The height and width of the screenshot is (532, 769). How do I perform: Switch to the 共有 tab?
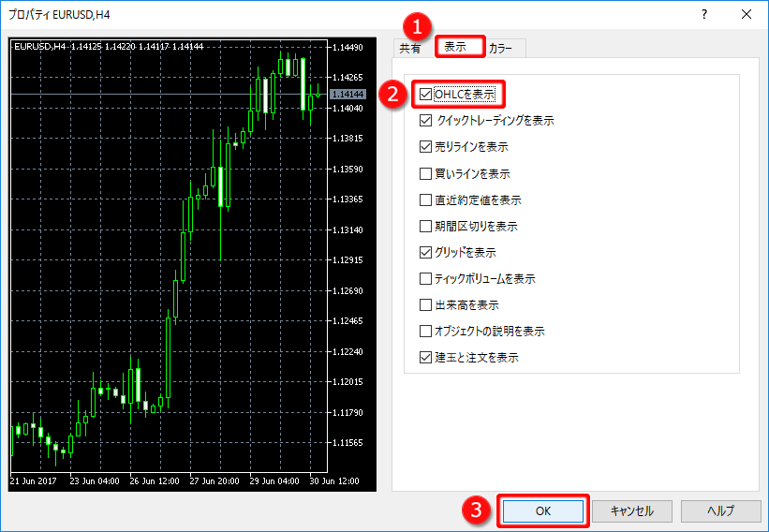click(410, 49)
